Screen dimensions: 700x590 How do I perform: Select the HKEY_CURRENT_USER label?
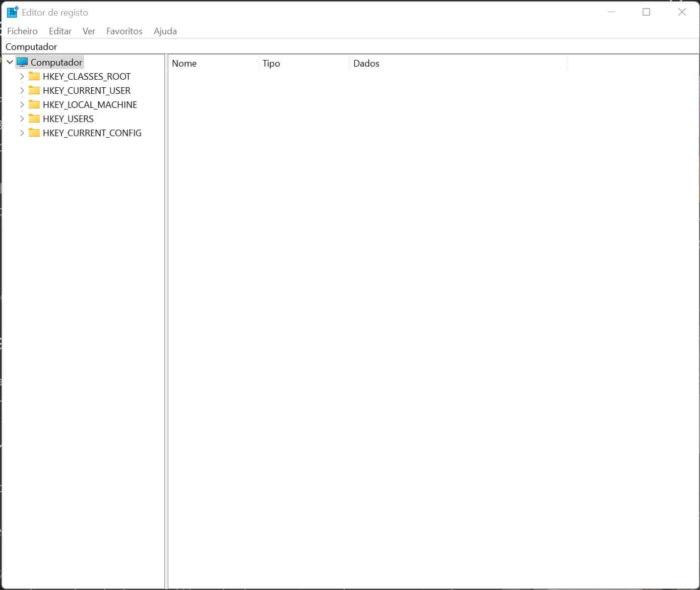point(87,91)
